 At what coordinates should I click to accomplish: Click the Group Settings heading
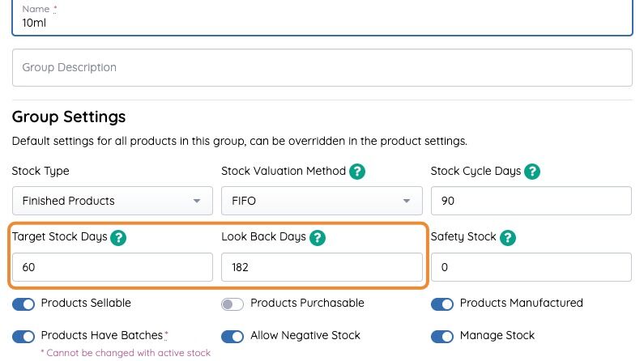pos(69,117)
